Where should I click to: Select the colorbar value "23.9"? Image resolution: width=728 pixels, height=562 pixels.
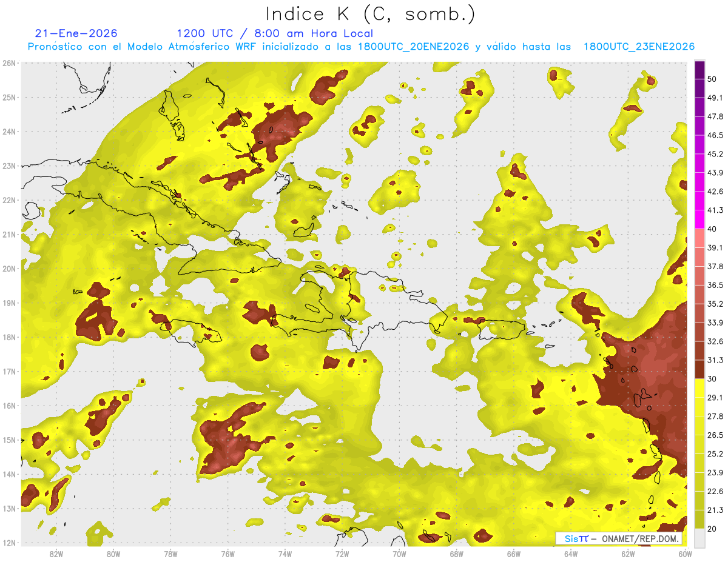[x=715, y=472]
